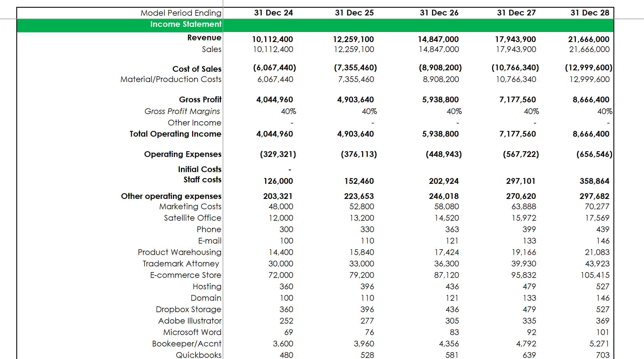
Task: Select Marketing Costs cell 48,000
Action: coord(281,206)
